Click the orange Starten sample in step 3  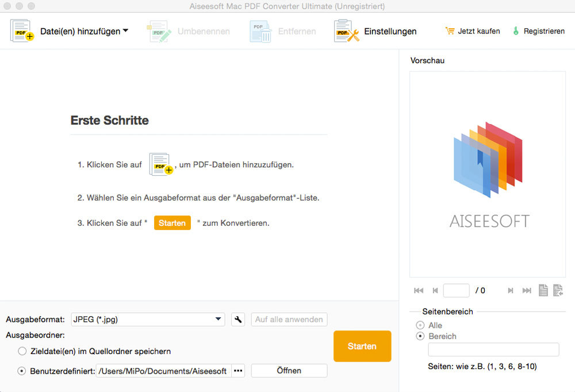pos(172,223)
